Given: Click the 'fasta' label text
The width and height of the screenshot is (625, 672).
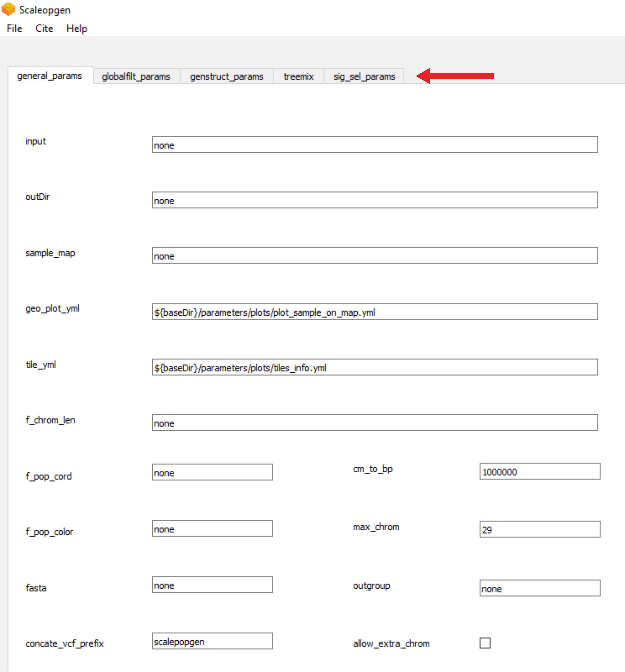Looking at the screenshot, I should (x=36, y=588).
